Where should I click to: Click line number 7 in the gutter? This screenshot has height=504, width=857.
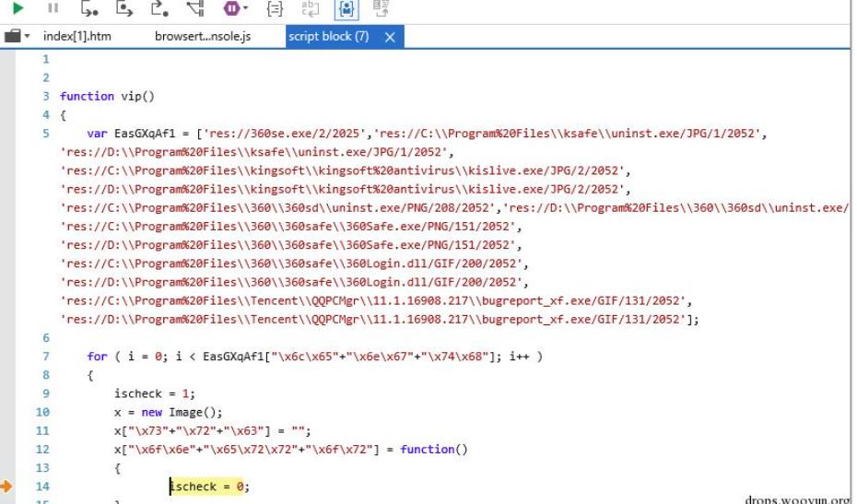(46, 357)
